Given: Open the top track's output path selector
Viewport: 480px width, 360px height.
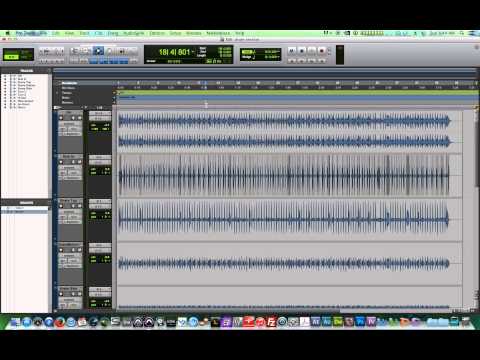Looking at the screenshot, I should coord(100,118).
